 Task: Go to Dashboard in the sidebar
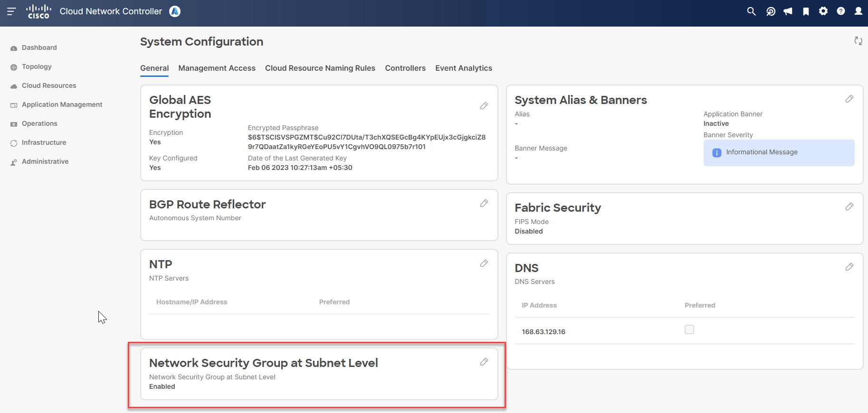coord(39,47)
